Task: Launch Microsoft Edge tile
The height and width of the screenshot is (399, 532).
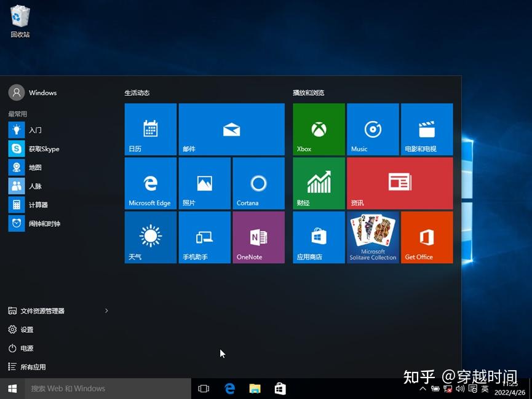Action: pos(150,183)
